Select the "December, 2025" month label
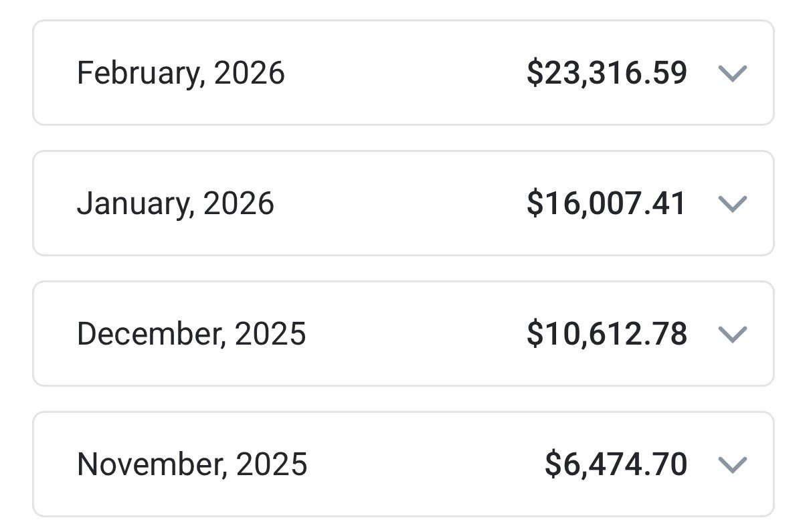This screenshot has width=807, height=532. (191, 334)
